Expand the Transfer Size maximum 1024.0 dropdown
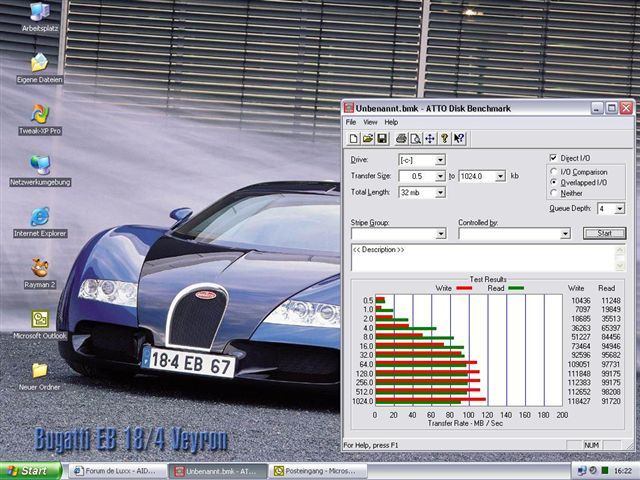 pos(500,176)
